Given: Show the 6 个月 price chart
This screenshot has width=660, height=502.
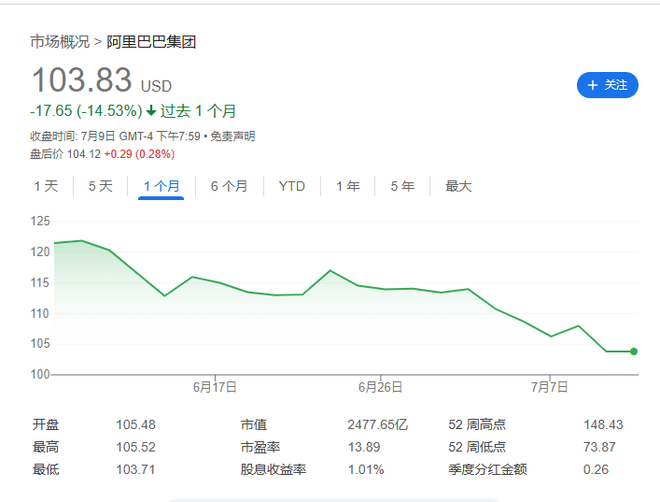Looking at the screenshot, I should click(229, 186).
